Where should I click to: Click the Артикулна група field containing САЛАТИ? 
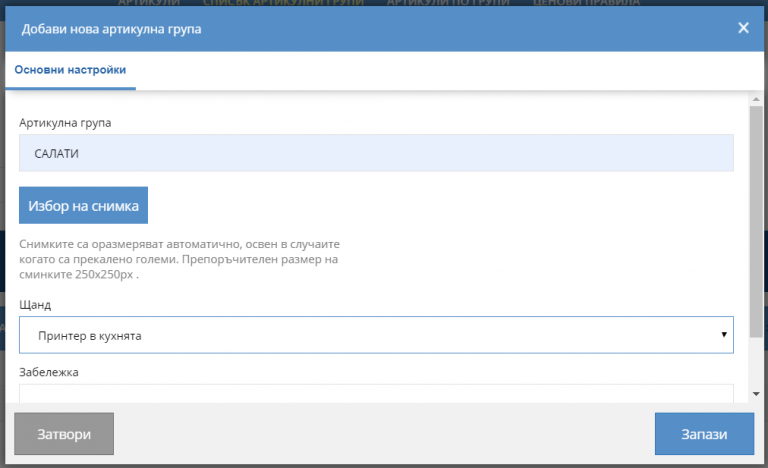(376, 154)
